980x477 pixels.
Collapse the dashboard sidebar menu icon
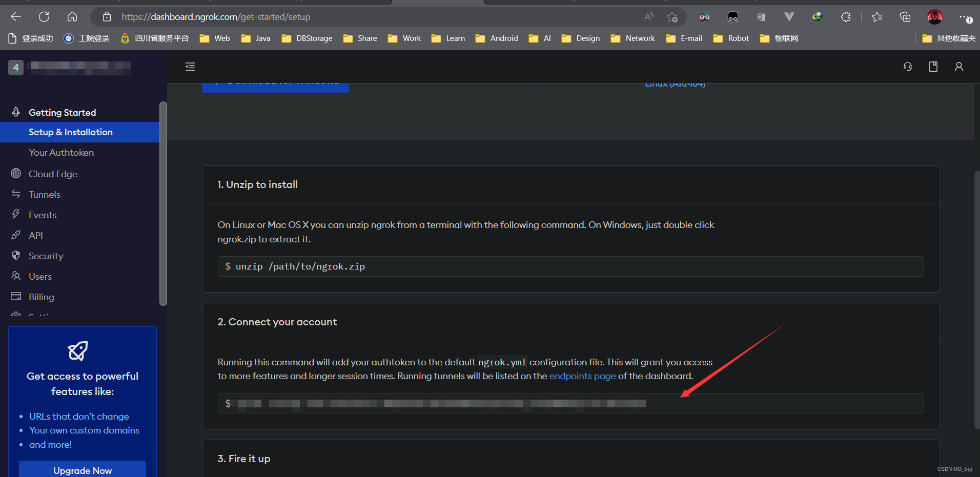click(x=190, y=67)
